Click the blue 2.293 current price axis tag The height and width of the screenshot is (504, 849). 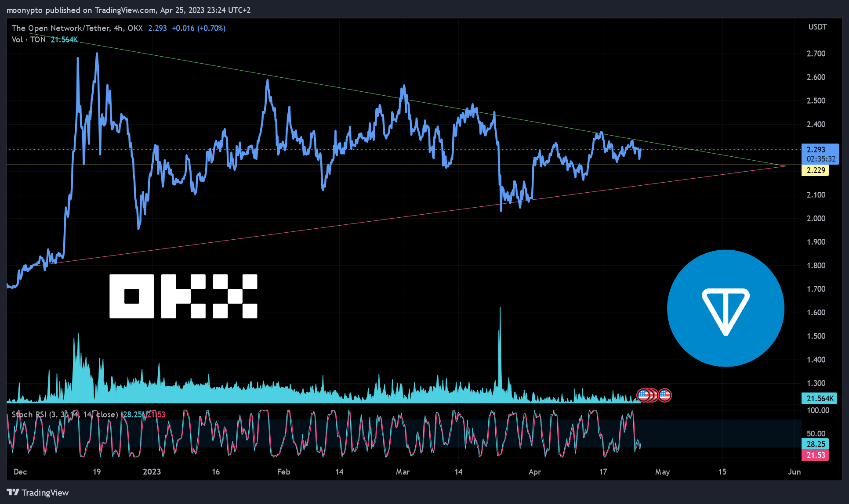[820, 154]
